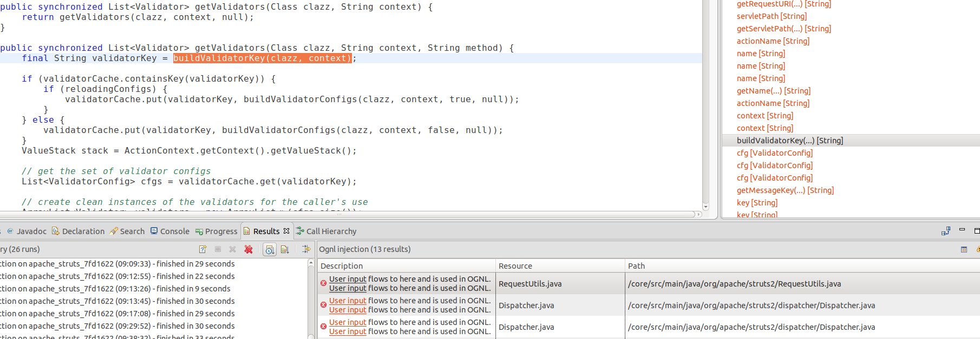The image size is (980, 339).
Task: Select getMessageKey(...) [String] in path list
Action: [x=785, y=190]
